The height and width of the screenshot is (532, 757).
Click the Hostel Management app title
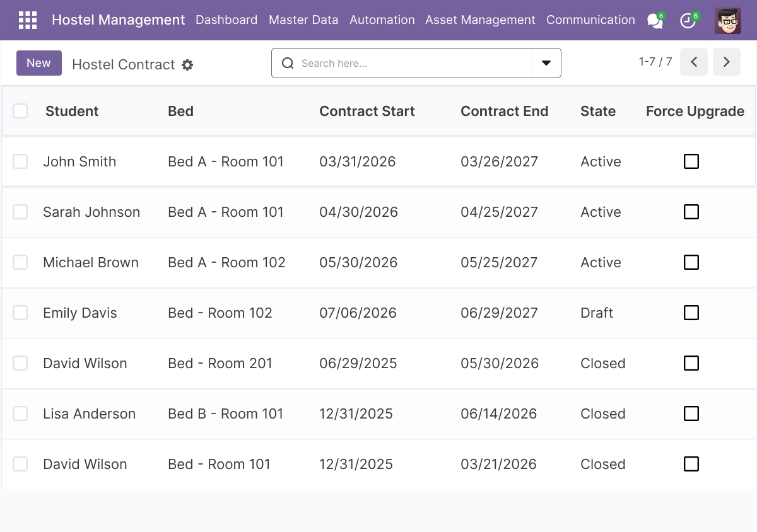(119, 20)
